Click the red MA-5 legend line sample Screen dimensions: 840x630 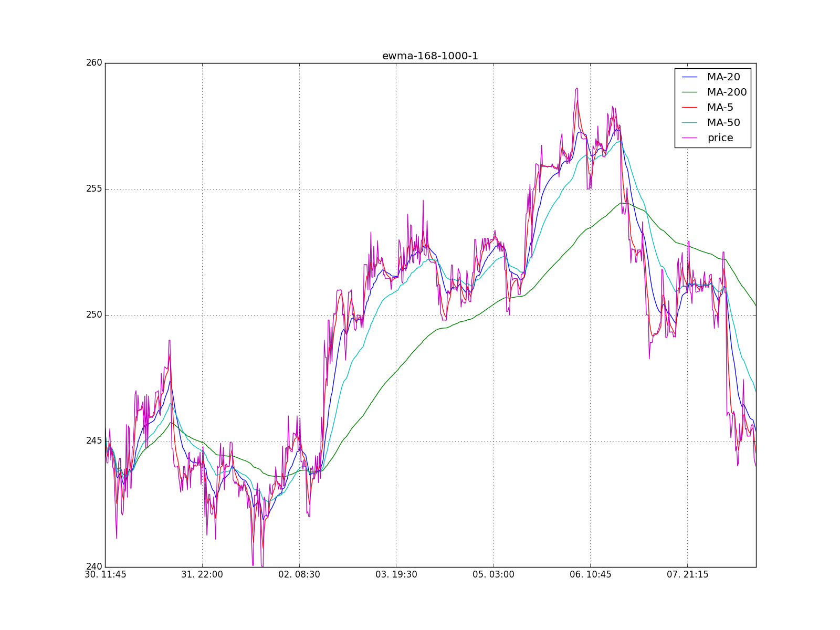pos(690,108)
